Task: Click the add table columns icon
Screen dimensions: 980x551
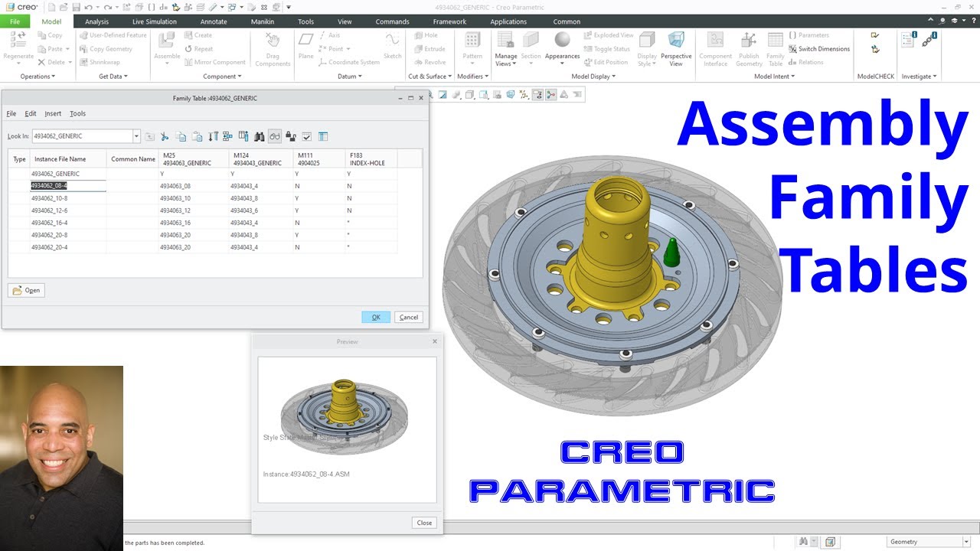Action: click(x=243, y=136)
